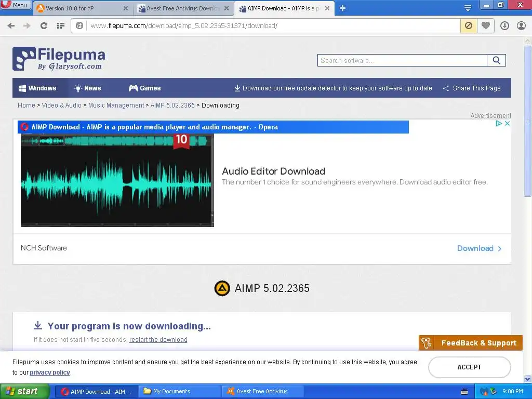Image resolution: width=532 pixels, height=399 pixels.
Task: Click the AdChoices triangle icon
Action: click(498, 124)
